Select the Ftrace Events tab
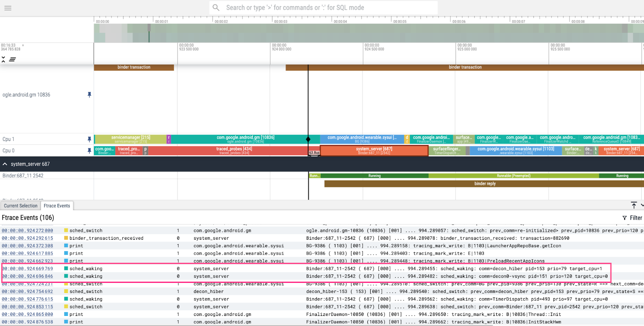 (57, 206)
